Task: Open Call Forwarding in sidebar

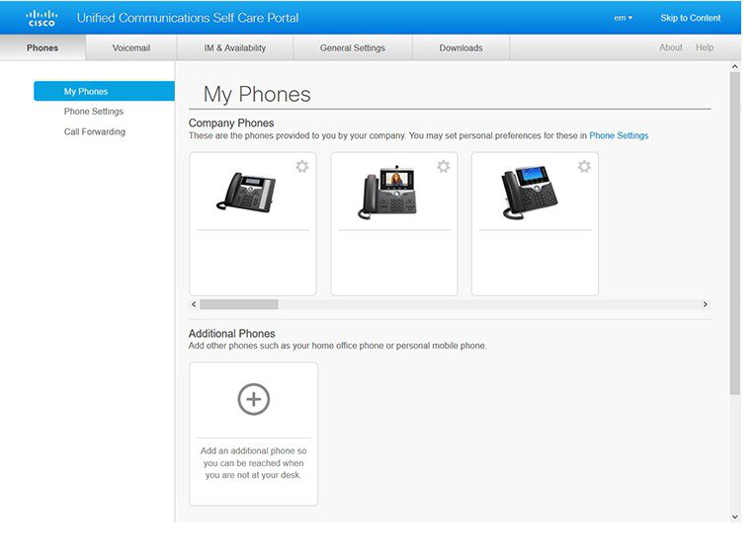Action: 95,131
